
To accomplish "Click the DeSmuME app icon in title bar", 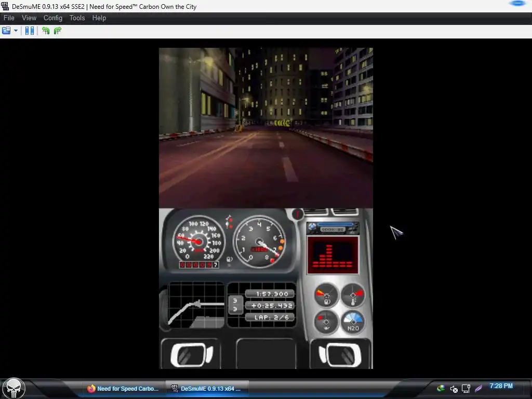I will [5, 6].
